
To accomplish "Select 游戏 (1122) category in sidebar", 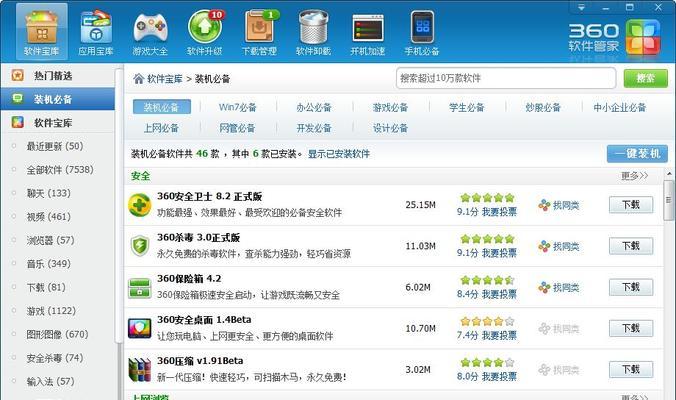I will (51, 311).
